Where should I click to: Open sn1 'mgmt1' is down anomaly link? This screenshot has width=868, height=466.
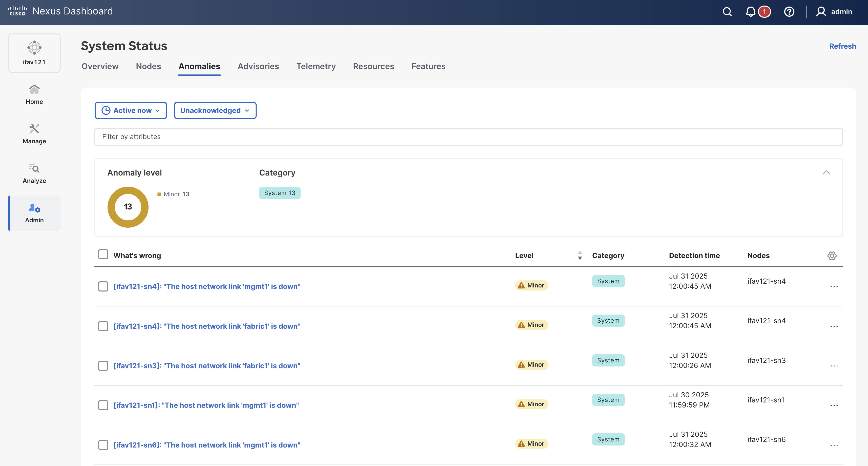[x=206, y=405]
